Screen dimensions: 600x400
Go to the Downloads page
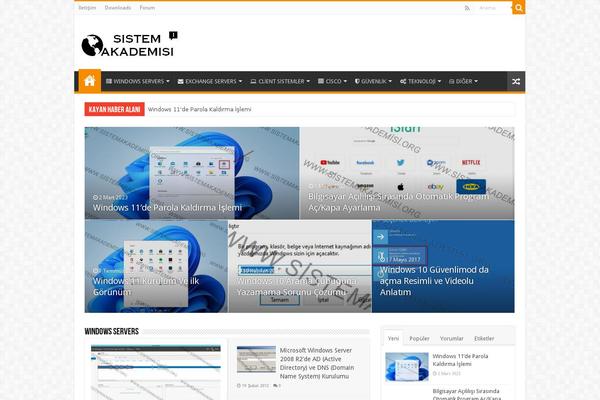(x=118, y=8)
